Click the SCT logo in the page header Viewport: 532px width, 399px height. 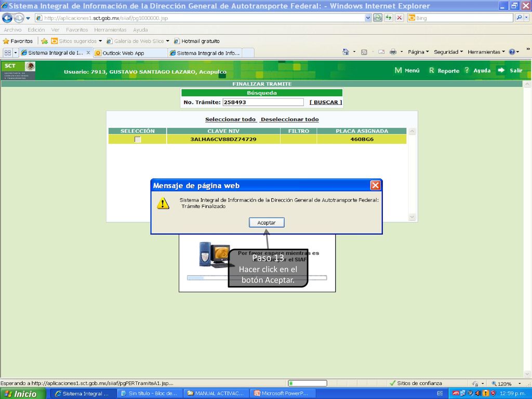tap(18, 70)
